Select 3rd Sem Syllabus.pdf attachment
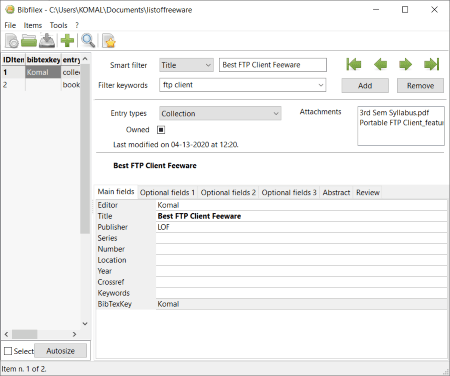Image resolution: width=450 pixels, height=376 pixels. [x=394, y=113]
